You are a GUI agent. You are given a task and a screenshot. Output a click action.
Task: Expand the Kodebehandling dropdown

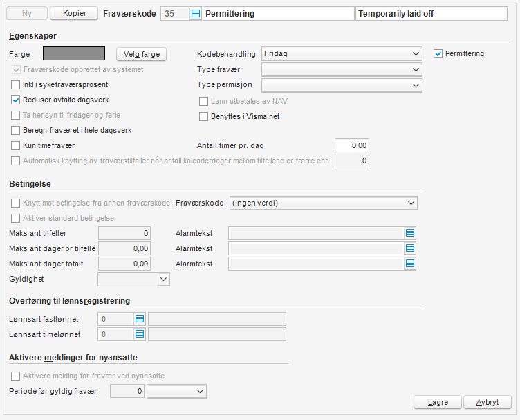[415, 53]
